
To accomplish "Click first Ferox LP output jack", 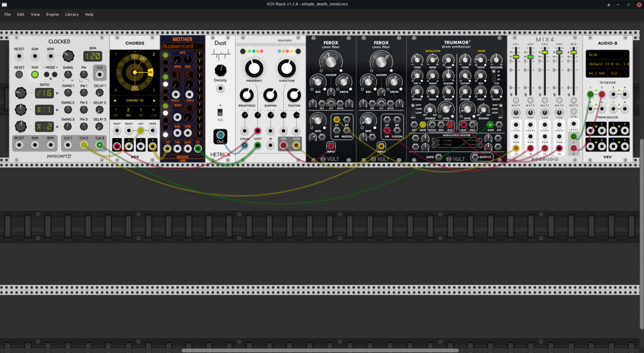I will click(x=337, y=120).
